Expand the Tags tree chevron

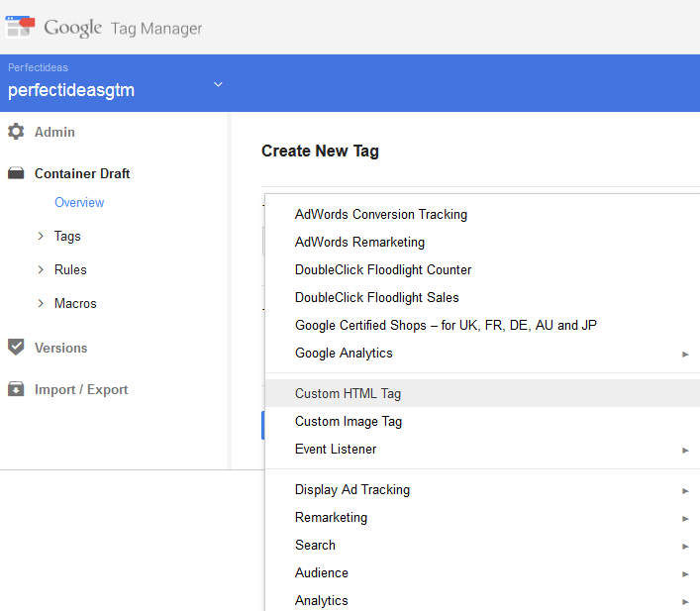(41, 236)
